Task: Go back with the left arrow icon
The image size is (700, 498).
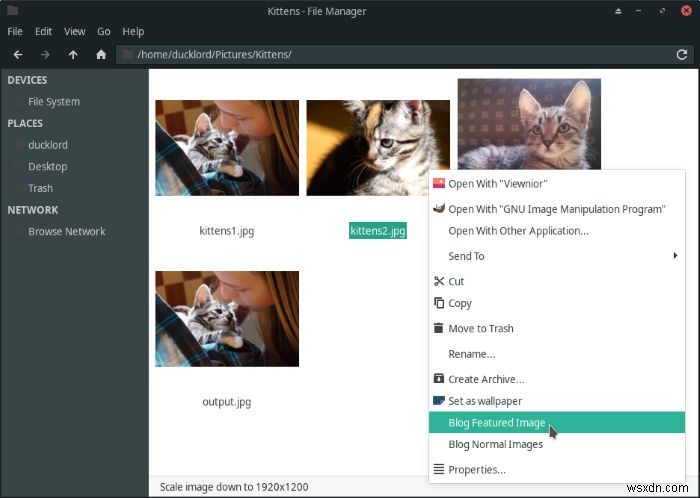Action: pyautogui.click(x=18, y=54)
